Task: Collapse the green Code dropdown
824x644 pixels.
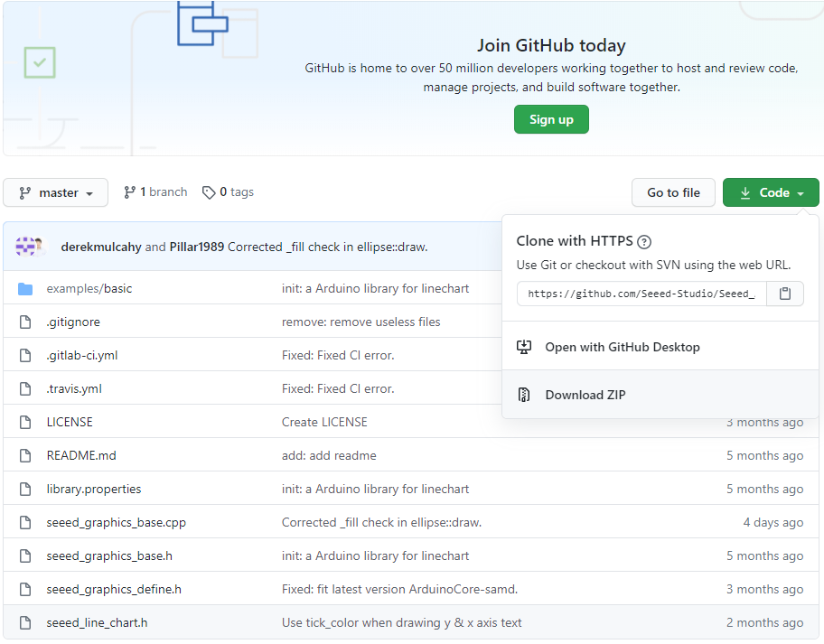Action: coord(771,192)
